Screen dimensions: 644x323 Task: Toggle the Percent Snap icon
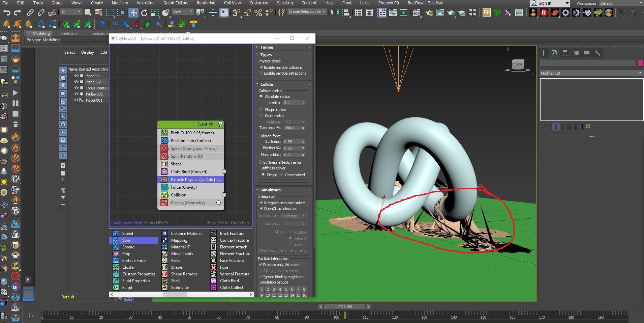258,13
